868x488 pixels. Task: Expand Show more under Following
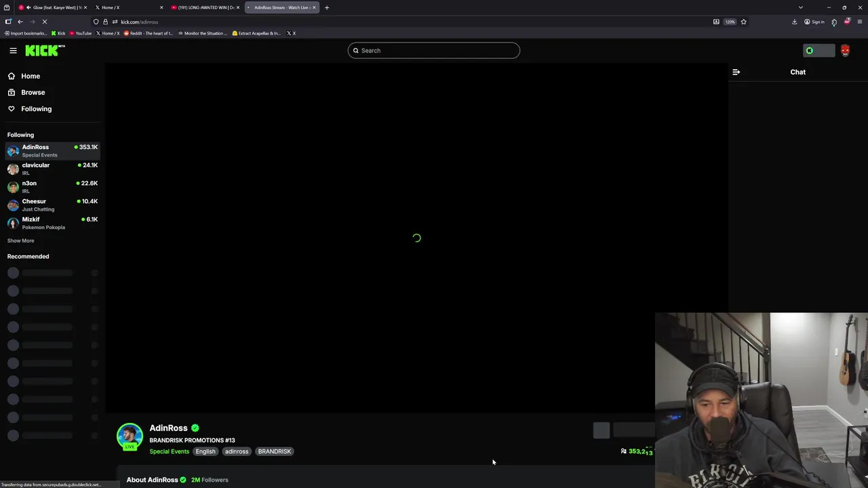[x=20, y=241]
